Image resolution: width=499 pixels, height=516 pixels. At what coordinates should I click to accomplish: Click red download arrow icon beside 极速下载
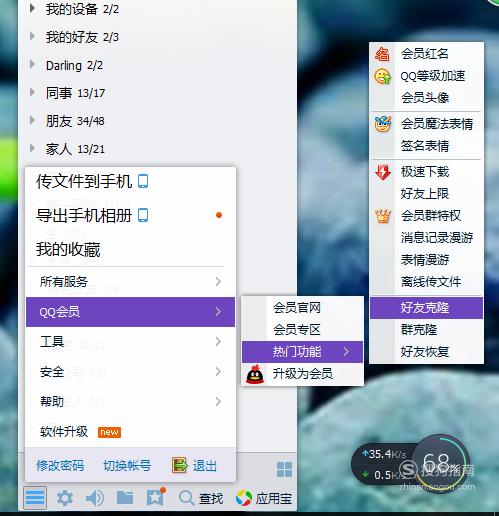[x=383, y=172]
